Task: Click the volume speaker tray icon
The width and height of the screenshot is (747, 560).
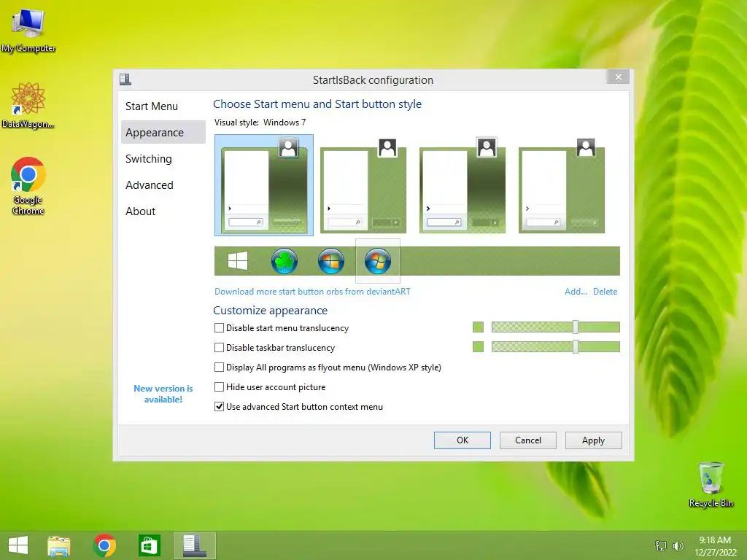Action: click(x=678, y=546)
